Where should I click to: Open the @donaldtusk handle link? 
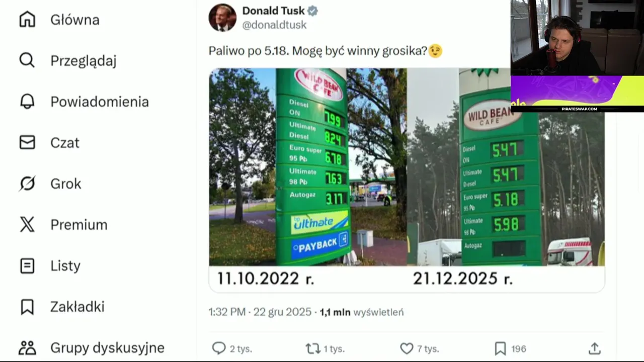tap(274, 25)
